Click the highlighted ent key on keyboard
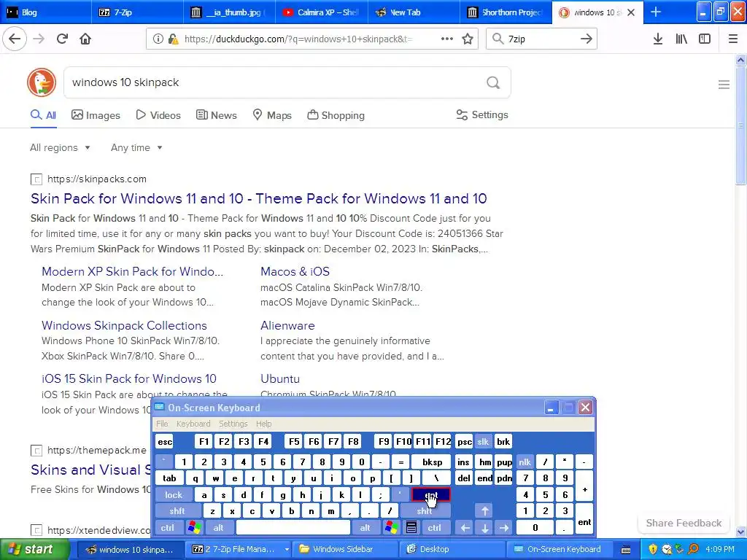Image resolution: width=747 pixels, height=560 pixels. coord(430,495)
